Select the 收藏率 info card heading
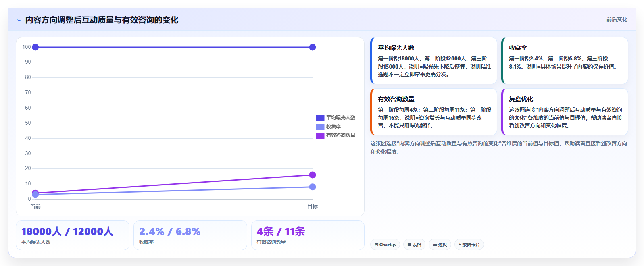 [518, 48]
